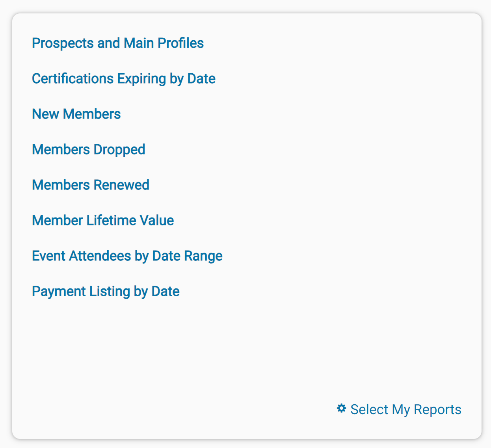Screen dimensions: 491x448
Task: Review dropped memberships with Members Dropped
Action: tap(88, 150)
